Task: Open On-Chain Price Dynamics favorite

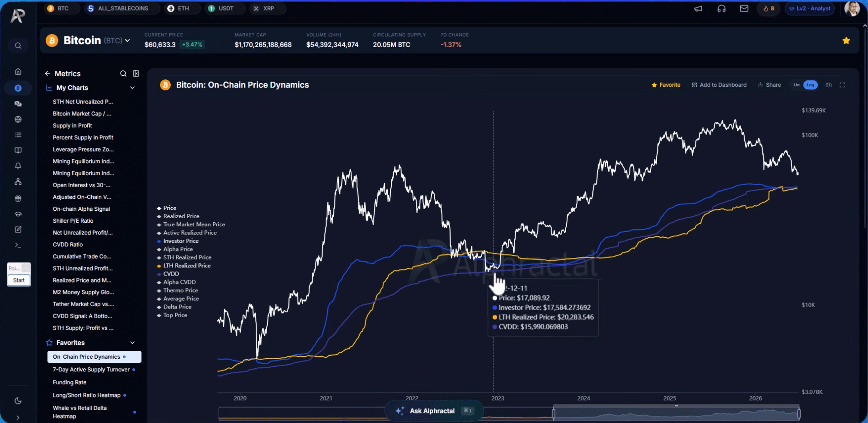Action: 94,357
